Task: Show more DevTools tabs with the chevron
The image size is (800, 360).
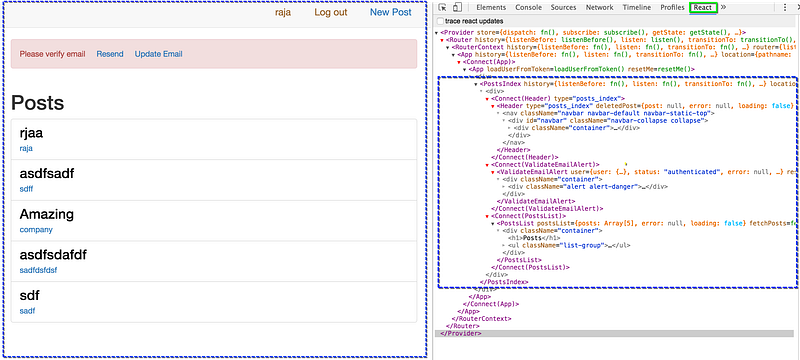Action: (x=723, y=7)
